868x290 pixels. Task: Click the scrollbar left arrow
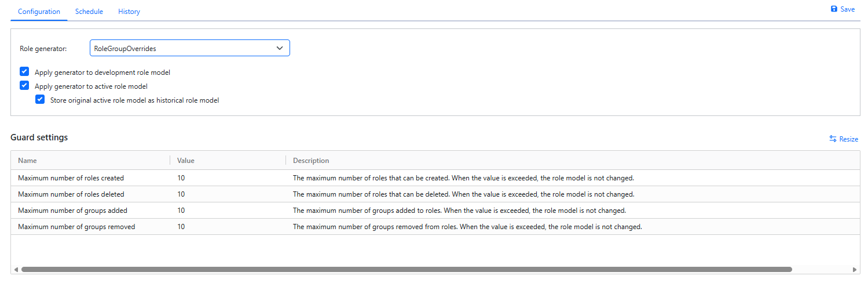16,269
